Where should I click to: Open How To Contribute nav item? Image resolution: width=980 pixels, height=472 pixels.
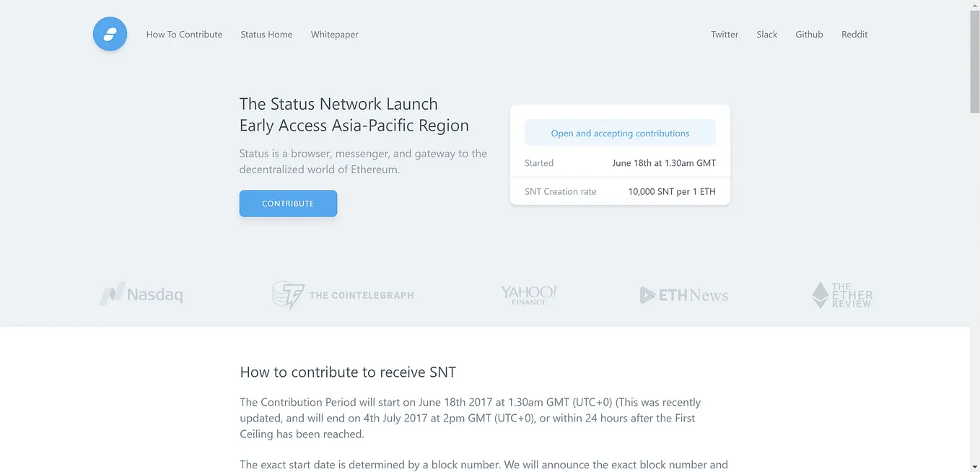coord(184,34)
